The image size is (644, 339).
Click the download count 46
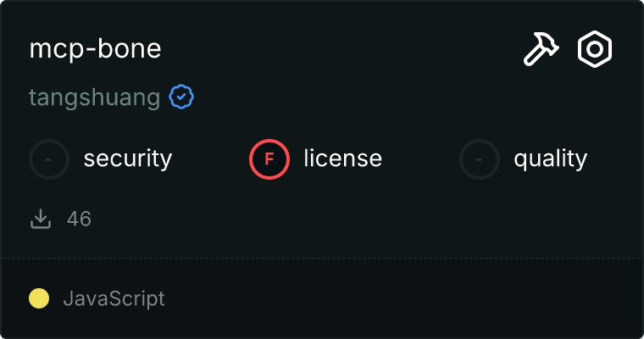(x=79, y=220)
